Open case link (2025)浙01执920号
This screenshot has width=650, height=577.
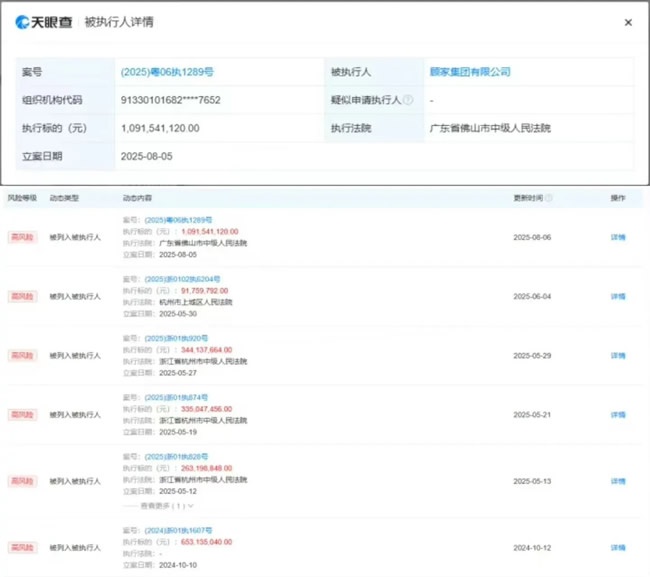coord(176,339)
